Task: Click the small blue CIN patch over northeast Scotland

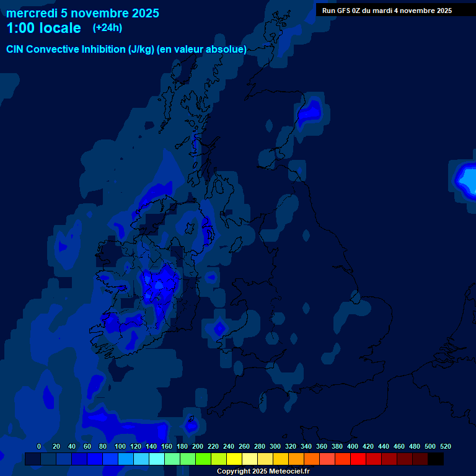Action: pos(310,112)
